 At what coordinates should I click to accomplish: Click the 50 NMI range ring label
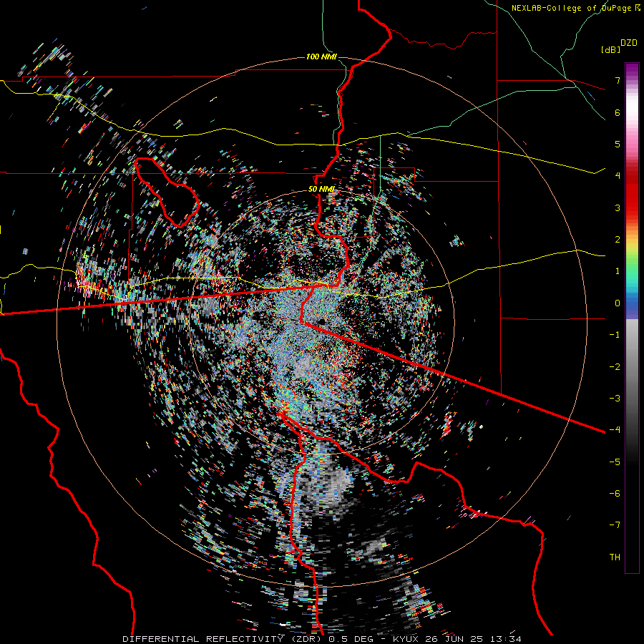pos(322,190)
